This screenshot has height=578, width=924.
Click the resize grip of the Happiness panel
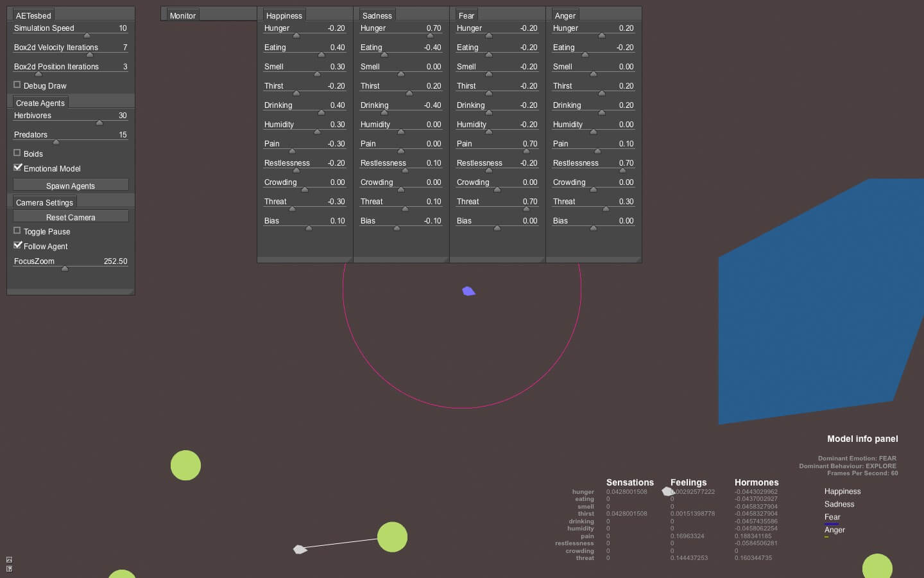(348, 259)
